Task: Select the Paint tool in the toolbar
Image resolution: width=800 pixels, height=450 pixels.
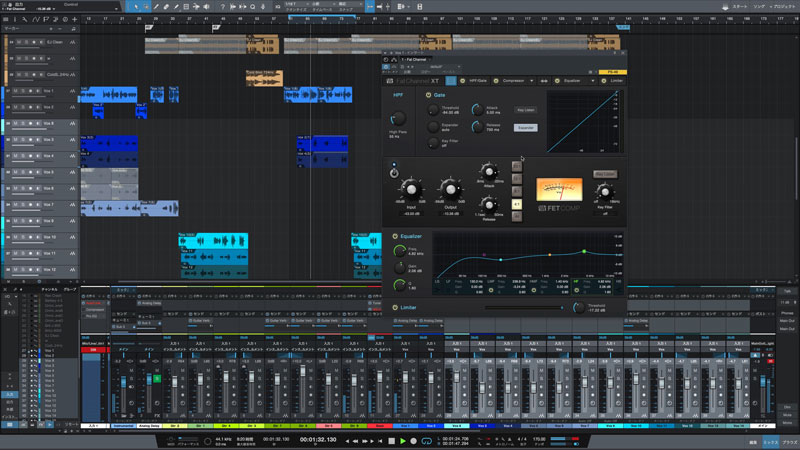Action: coord(176,7)
